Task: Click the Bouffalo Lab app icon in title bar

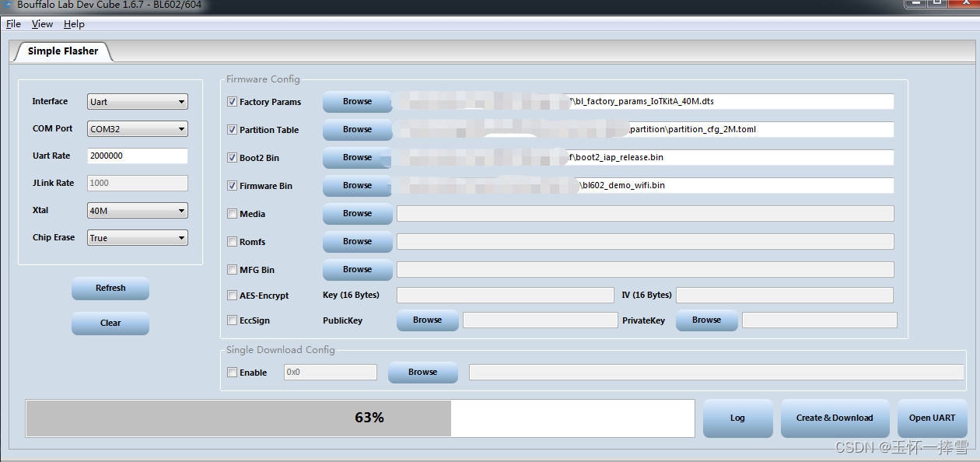Action: click(8, 4)
